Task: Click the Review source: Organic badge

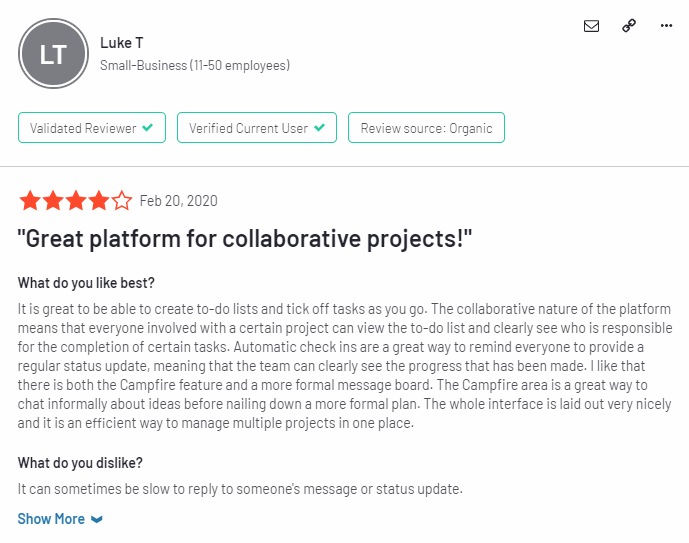Action: [x=426, y=128]
